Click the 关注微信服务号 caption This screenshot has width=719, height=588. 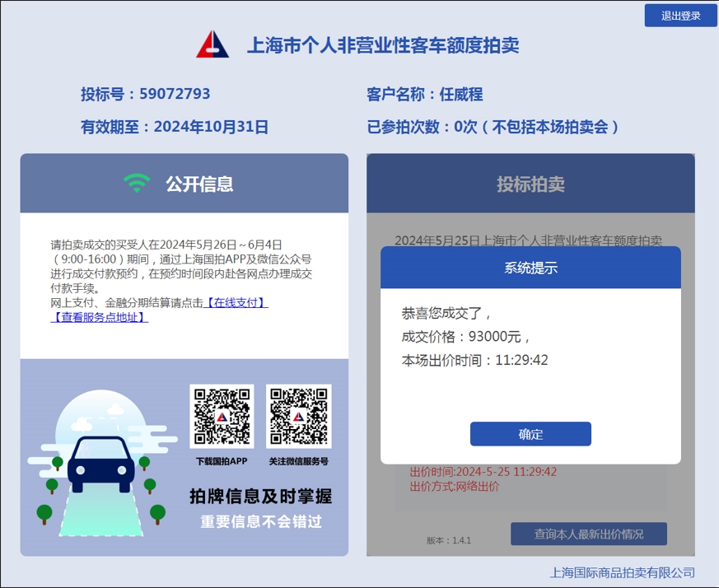(298, 461)
